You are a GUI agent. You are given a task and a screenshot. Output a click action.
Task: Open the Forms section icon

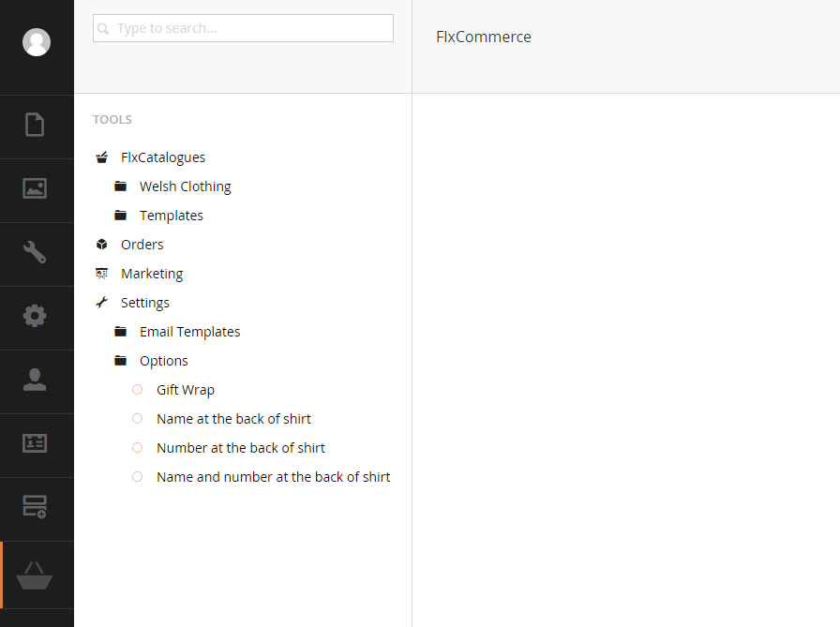tap(35, 506)
